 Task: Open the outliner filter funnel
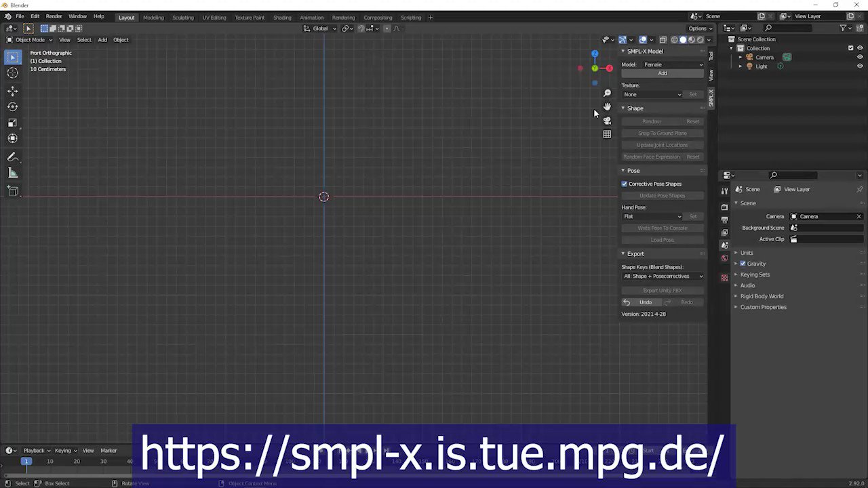(843, 28)
